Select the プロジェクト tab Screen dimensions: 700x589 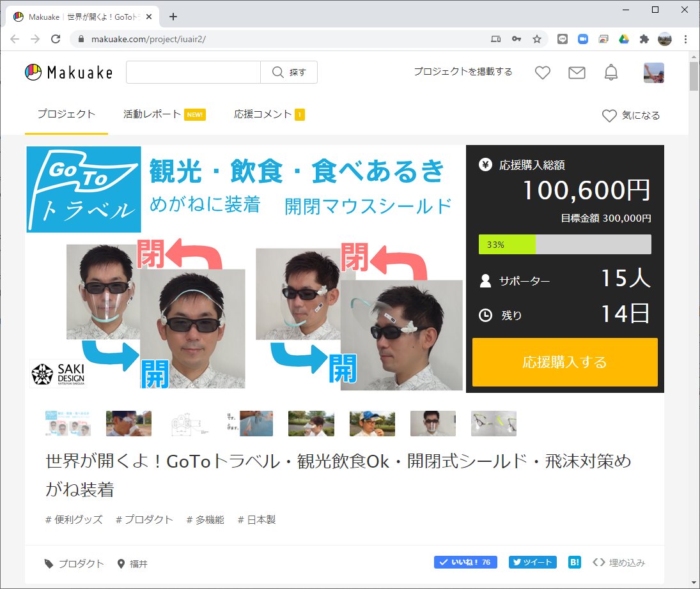coord(66,114)
